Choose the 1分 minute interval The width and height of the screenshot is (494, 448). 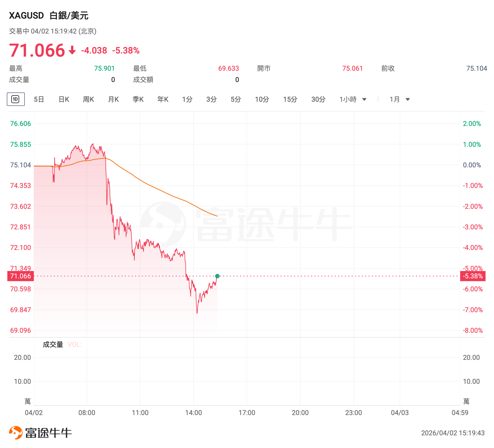click(187, 99)
